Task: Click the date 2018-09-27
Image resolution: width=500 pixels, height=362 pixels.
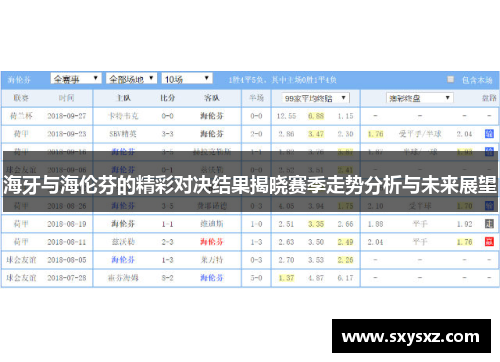Action: pyautogui.click(x=67, y=116)
